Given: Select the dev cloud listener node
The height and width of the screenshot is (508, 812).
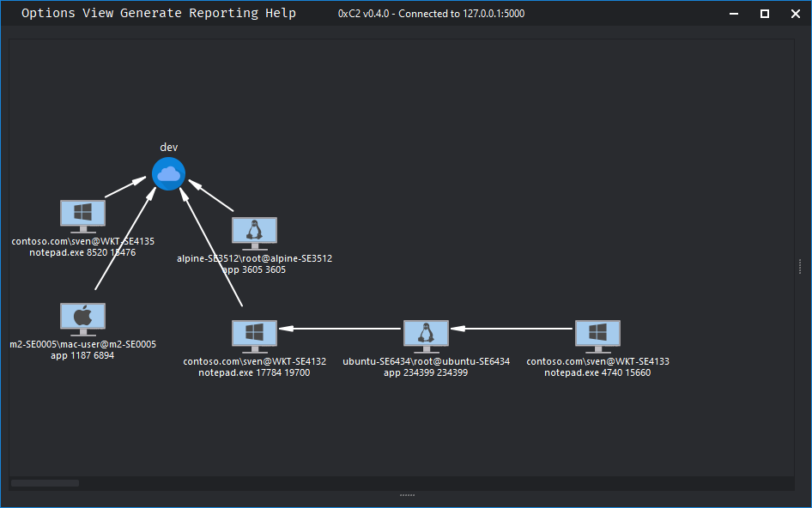Looking at the screenshot, I should click(x=168, y=174).
